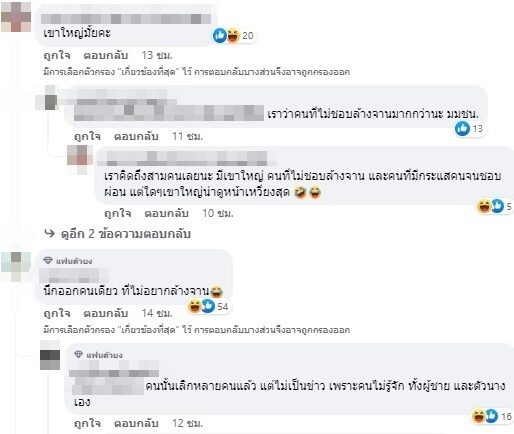Screen dimensions: 514x434
Task: Click ถูกใจ under the 11-hour reply
Action: pyautogui.click(x=87, y=136)
